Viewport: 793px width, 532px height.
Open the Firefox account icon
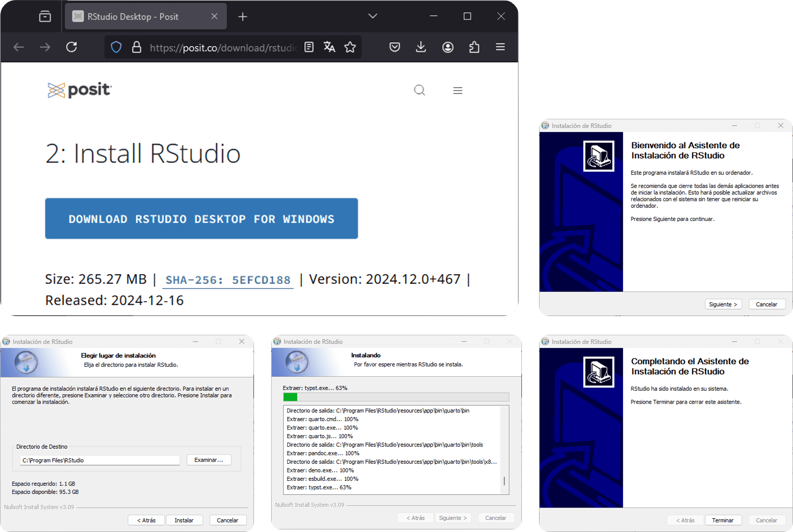[448, 47]
